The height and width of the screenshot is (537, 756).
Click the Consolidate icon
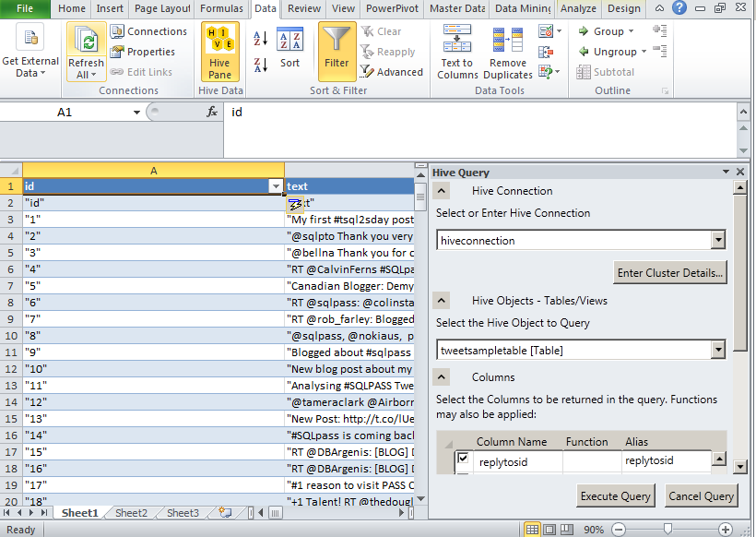point(546,52)
